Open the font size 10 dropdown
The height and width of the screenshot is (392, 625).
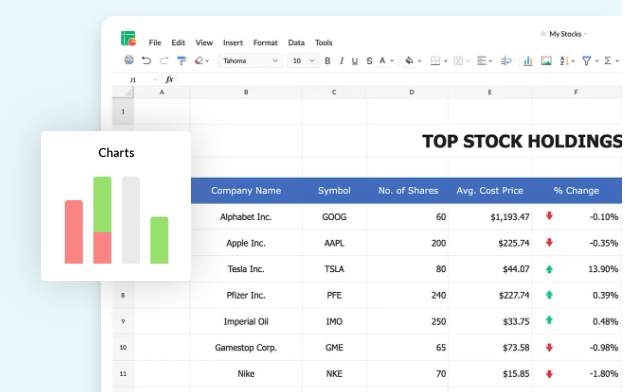point(303,61)
